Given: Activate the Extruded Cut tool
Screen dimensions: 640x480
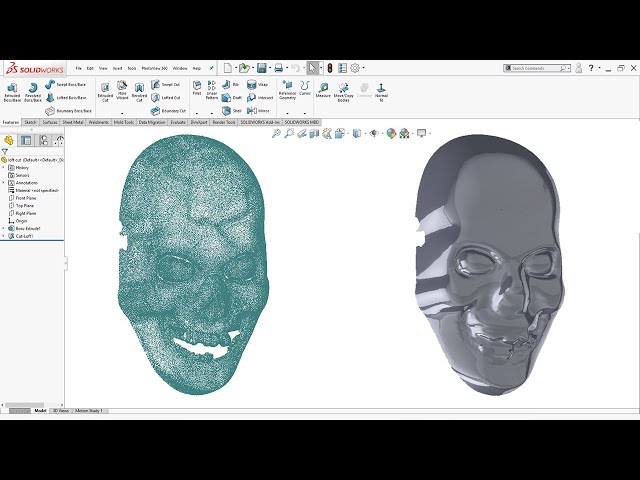Looking at the screenshot, I should tap(105, 92).
